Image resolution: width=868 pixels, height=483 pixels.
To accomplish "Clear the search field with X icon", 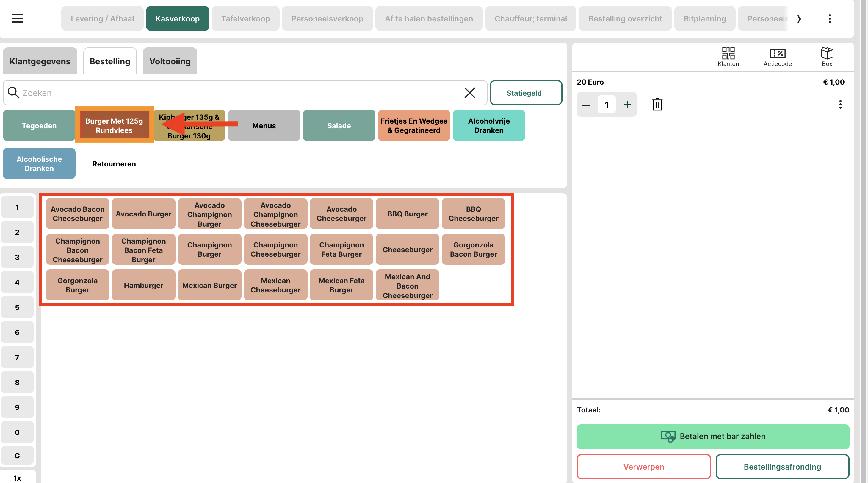I will click(469, 93).
